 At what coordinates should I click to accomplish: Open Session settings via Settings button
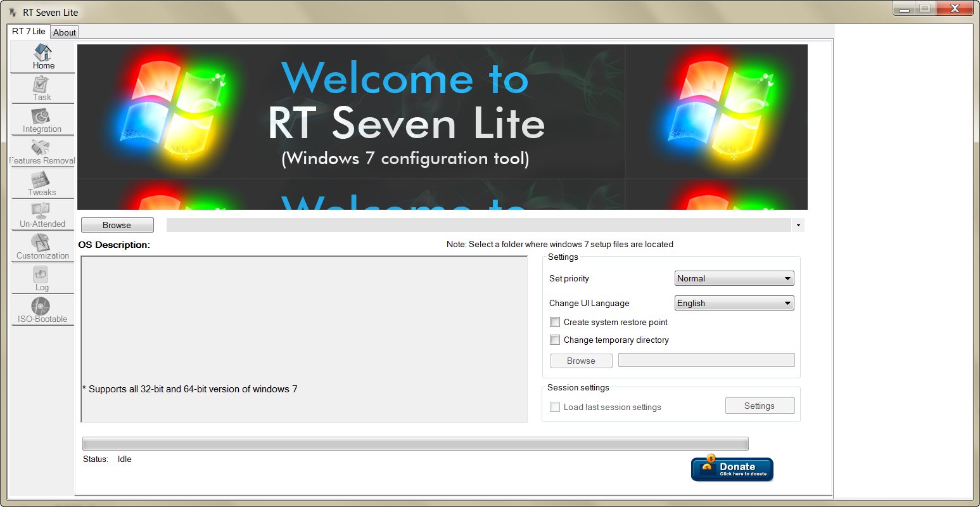tap(760, 406)
